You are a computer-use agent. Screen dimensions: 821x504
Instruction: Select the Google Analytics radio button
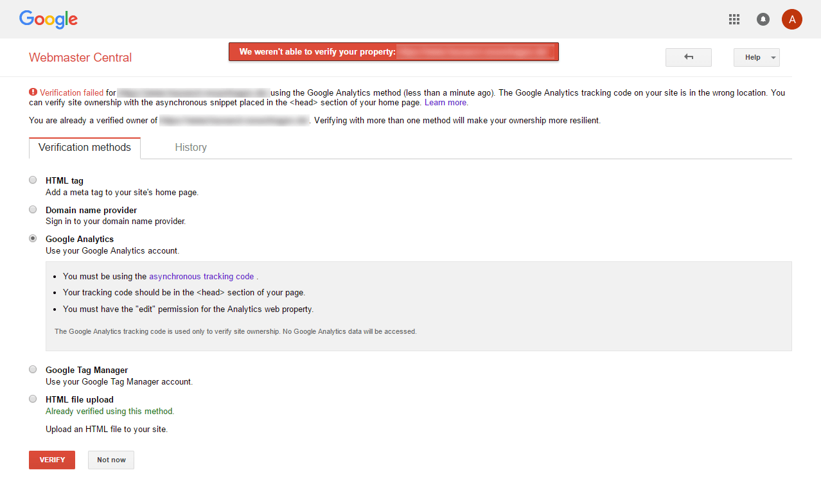pos(33,238)
